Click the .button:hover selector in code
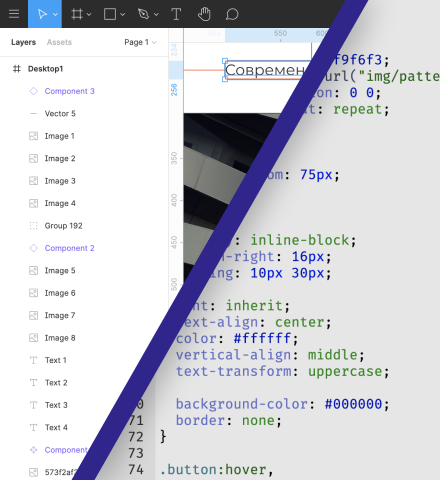Screen dimensions: 440x480 pos(213,470)
